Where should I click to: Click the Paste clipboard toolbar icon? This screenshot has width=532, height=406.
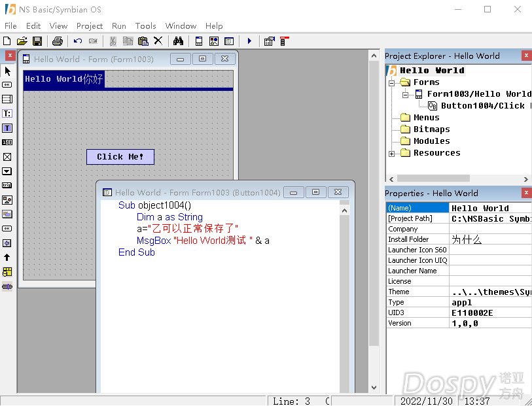143,41
